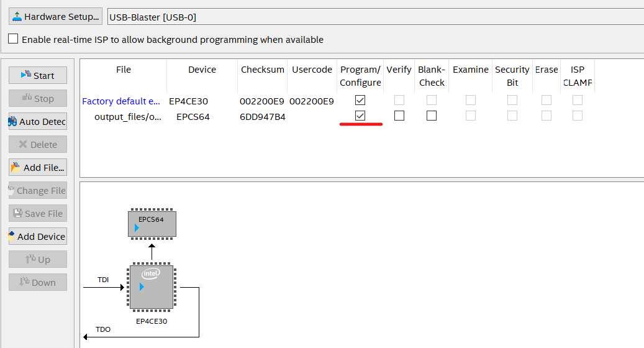Click the USB-Blaster hardware field
The image size is (644, 348).
click(x=373, y=17)
